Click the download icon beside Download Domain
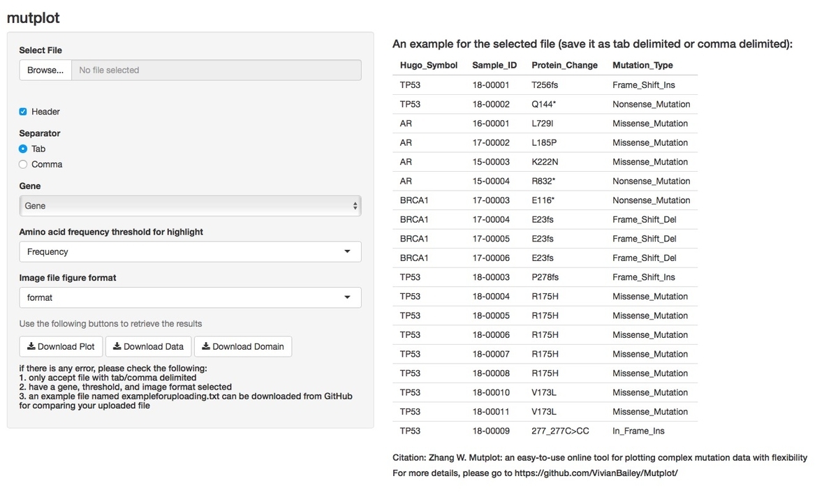Screen dimensions: 838x504 tap(206, 346)
